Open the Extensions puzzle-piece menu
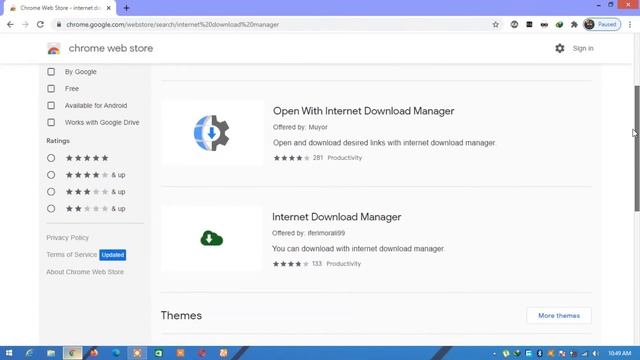This screenshot has width=640, height=360. tap(574, 24)
